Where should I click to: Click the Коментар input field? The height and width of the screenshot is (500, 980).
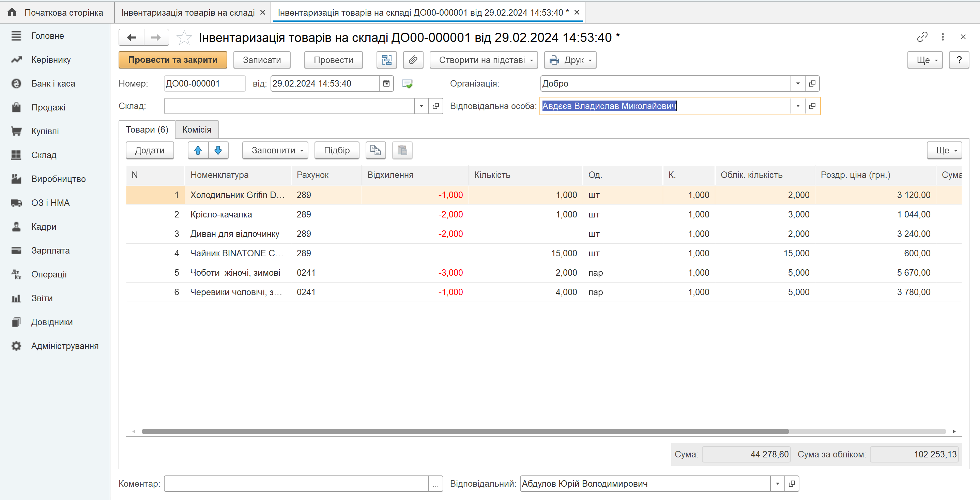point(296,484)
